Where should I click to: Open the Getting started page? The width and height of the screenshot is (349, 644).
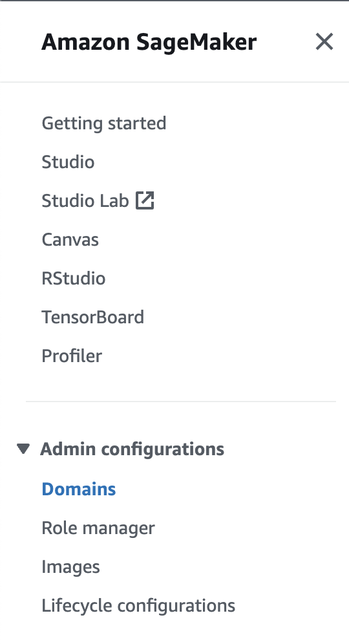point(104,123)
